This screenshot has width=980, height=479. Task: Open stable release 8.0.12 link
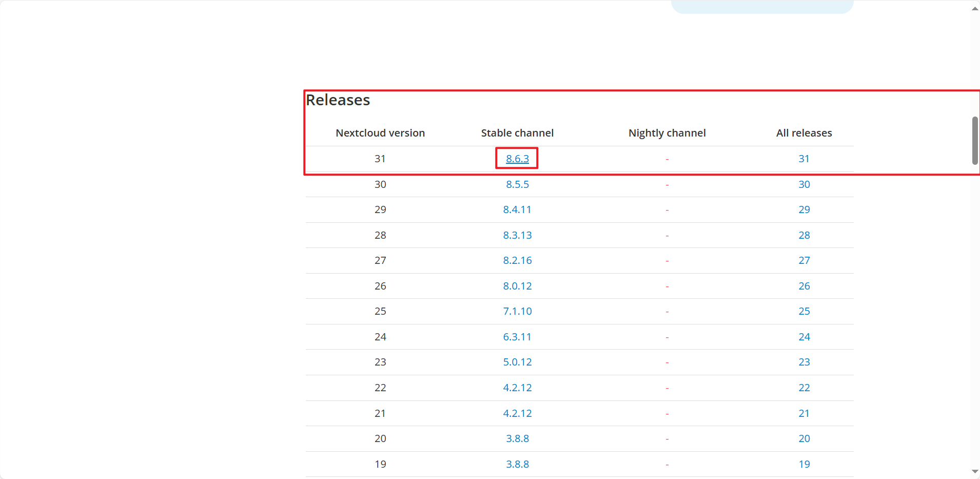tap(517, 286)
